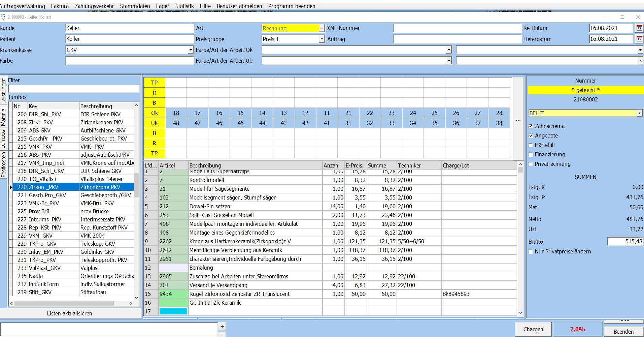Open the Lieferdatum calendar picker
Screen dimensions: 644x337
coord(639,39)
